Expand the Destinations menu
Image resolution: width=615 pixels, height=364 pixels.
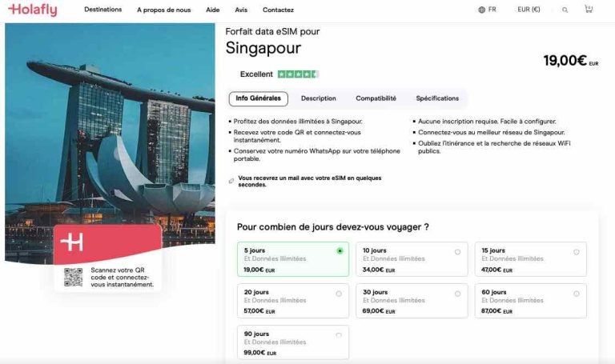[x=102, y=10]
